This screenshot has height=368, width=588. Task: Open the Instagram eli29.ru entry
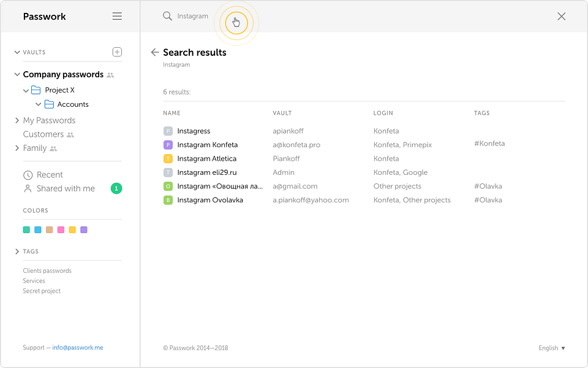(207, 172)
